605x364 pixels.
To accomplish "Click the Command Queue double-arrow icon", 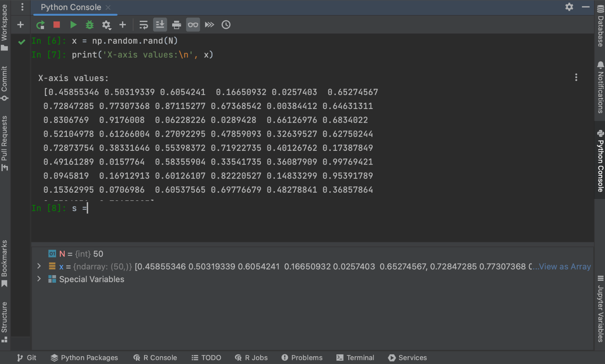I will point(210,25).
